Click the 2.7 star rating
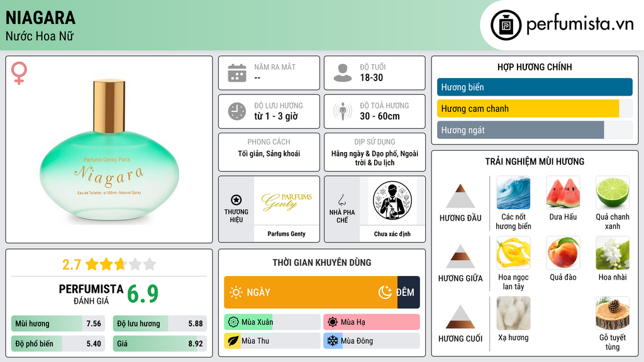 [x=109, y=264]
